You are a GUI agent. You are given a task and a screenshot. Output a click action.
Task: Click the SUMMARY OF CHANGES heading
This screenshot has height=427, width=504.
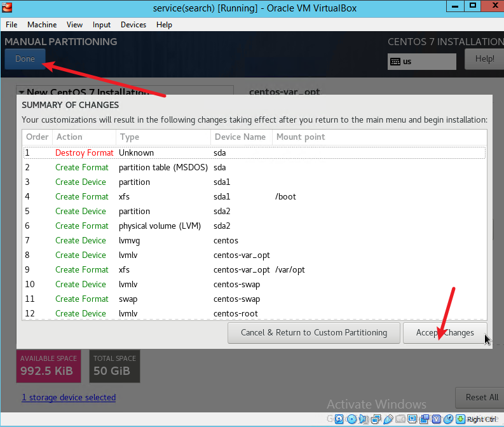[70, 105]
